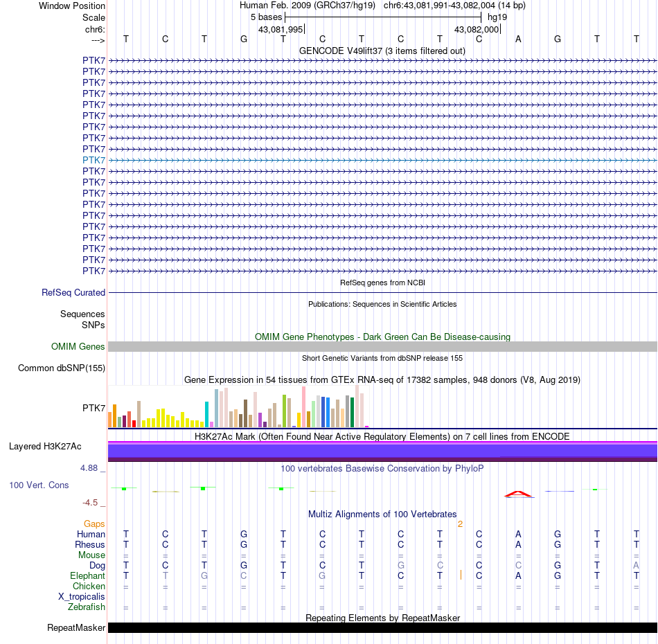The image size is (658, 644).
Task: Click the cyan bar in GTEx expression chart
Action: click(x=206, y=415)
